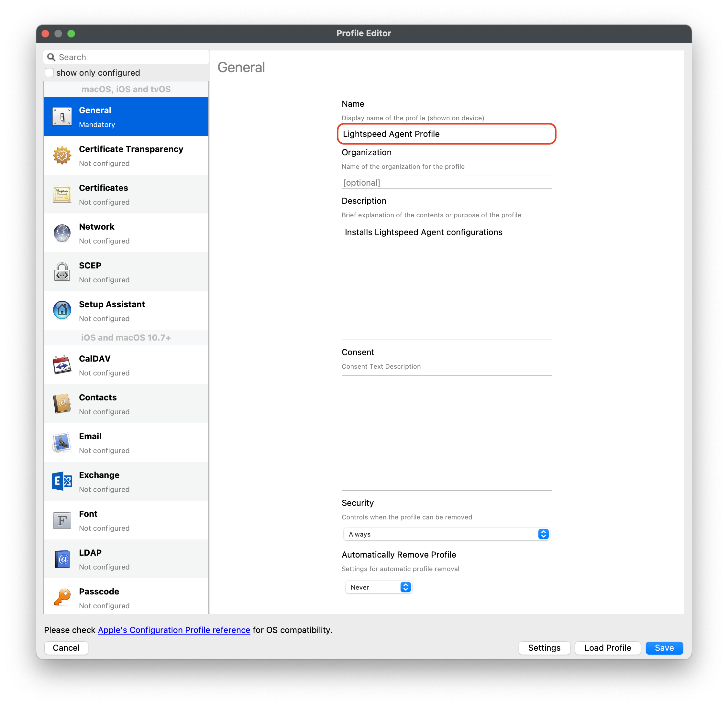Click the Font letter F icon
This screenshot has width=728, height=707.
62,520
